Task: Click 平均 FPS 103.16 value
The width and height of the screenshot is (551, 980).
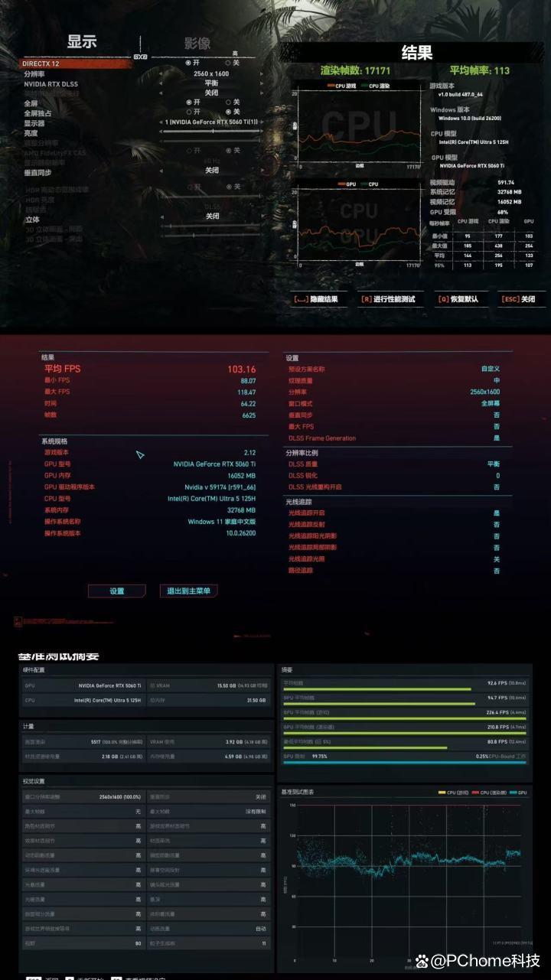Action: (242, 369)
